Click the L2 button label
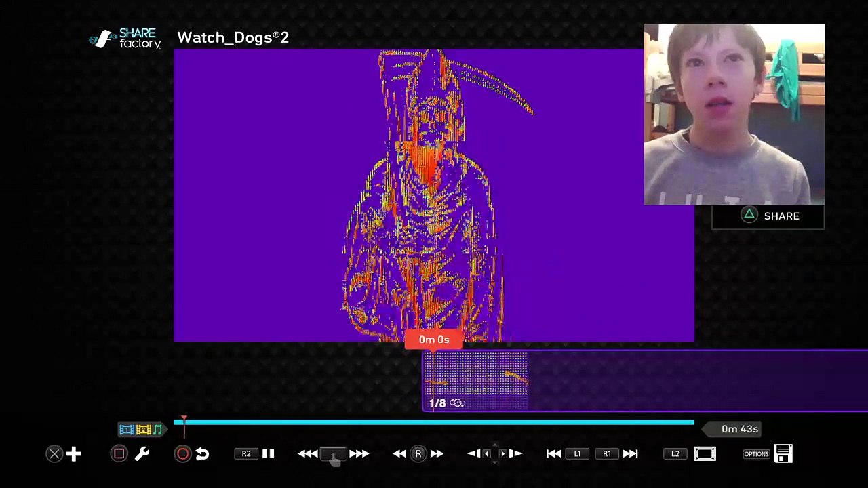868x488 pixels. click(675, 453)
